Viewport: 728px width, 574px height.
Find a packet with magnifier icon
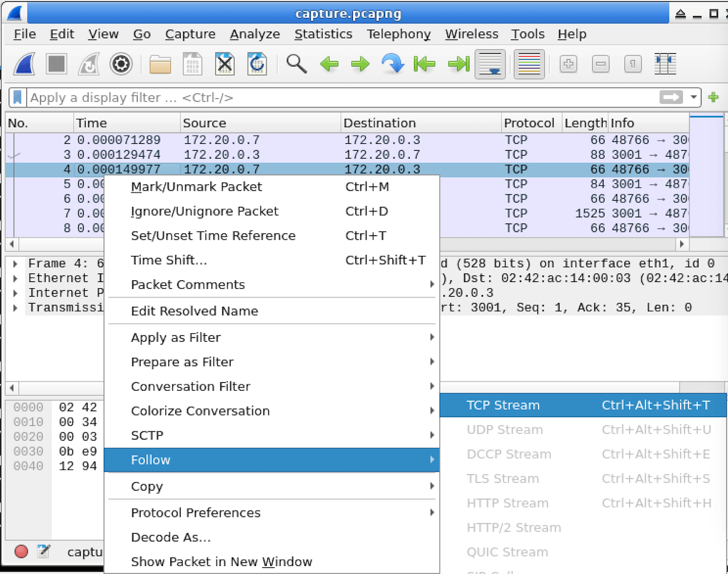click(296, 64)
